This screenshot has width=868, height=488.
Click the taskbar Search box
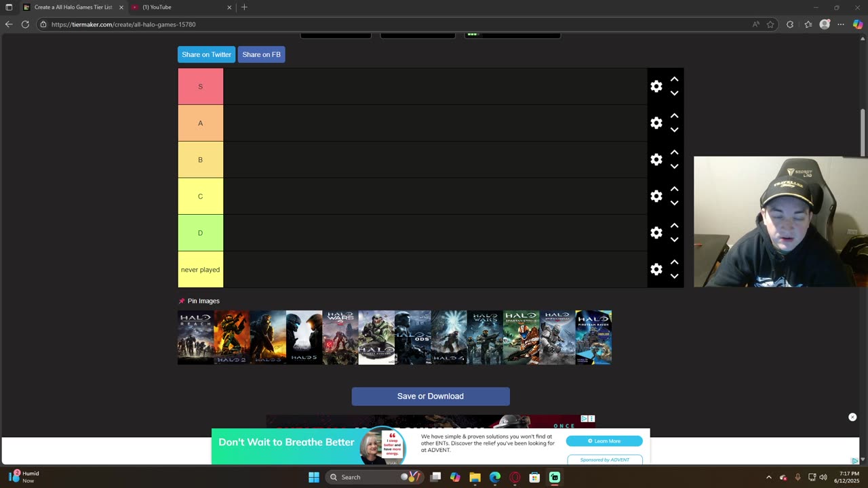(x=375, y=477)
